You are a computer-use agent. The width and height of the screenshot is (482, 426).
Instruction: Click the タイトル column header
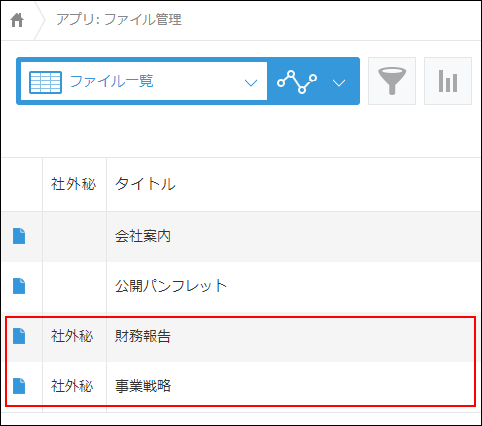145,184
